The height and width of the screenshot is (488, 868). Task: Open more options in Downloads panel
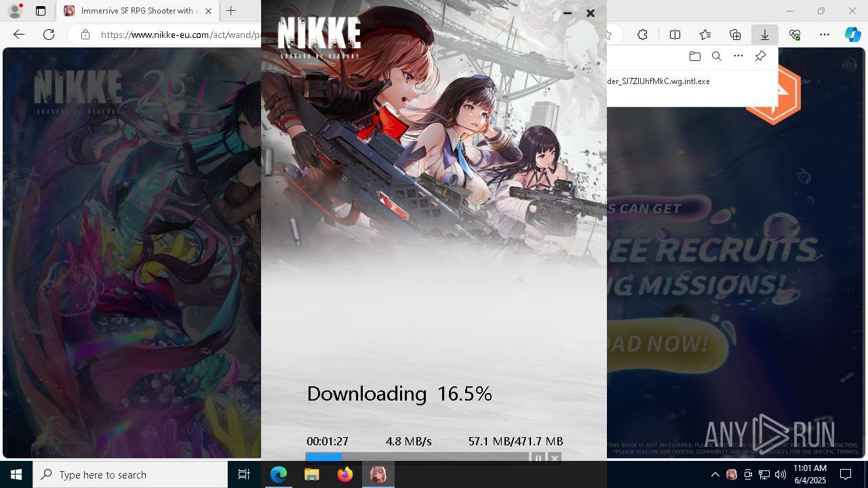pos(738,56)
